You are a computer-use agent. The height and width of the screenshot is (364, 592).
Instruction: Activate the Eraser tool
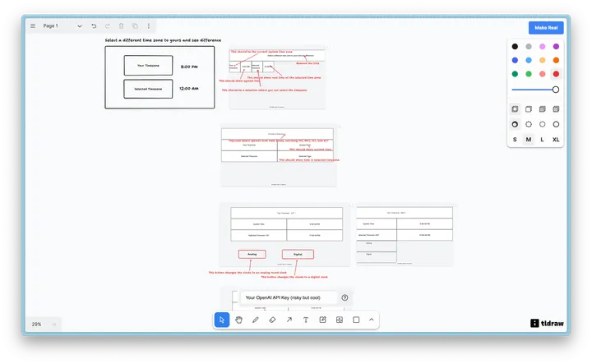tap(272, 320)
